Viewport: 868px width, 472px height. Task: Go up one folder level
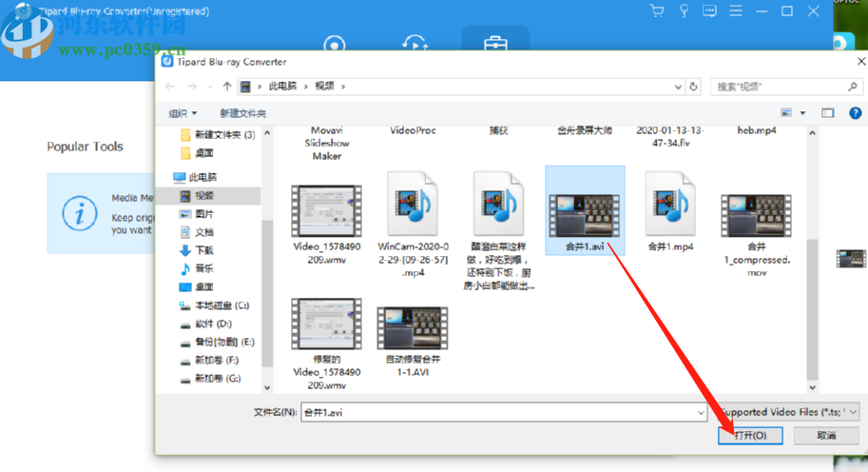[227, 87]
